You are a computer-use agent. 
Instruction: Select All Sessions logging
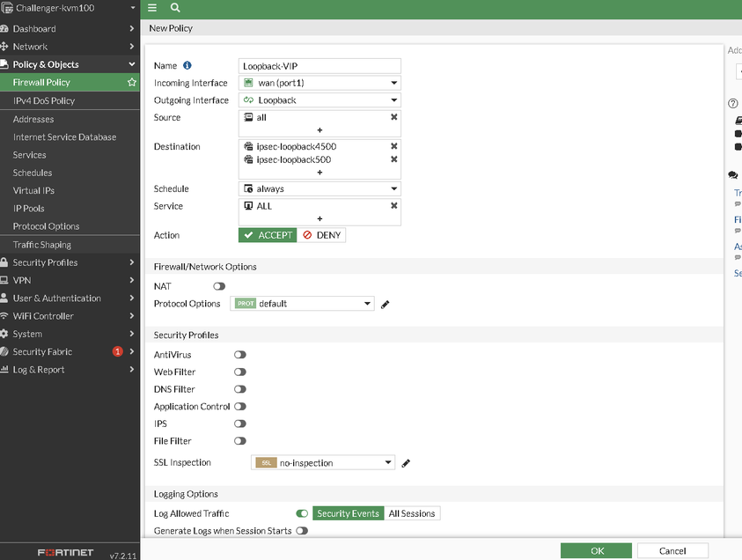tap(412, 513)
